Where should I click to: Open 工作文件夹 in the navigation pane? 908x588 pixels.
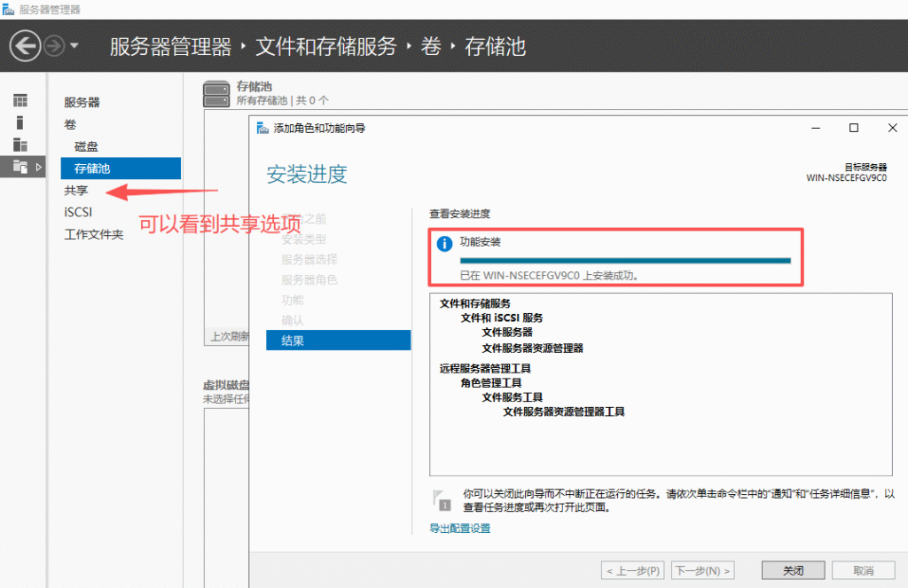point(93,235)
